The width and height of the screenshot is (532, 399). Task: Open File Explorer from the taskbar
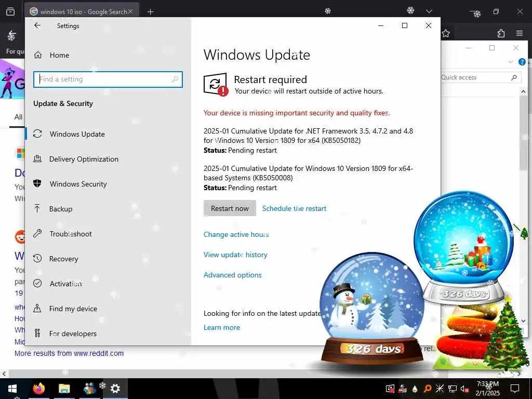coord(64,389)
